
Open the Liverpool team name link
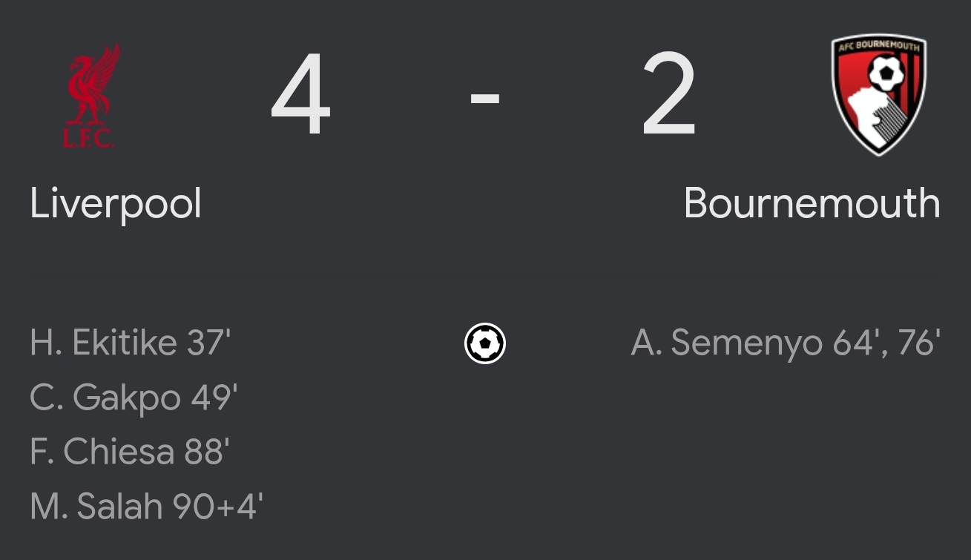pyautogui.click(x=116, y=203)
